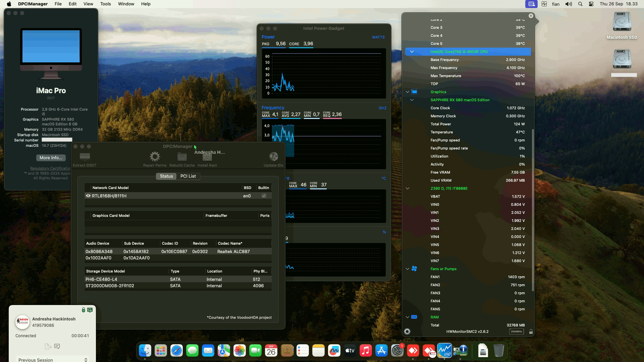Close the HWMonitorSMC2 popover with X
Image resolution: width=644 pixels, height=362 pixels.
point(531,16)
